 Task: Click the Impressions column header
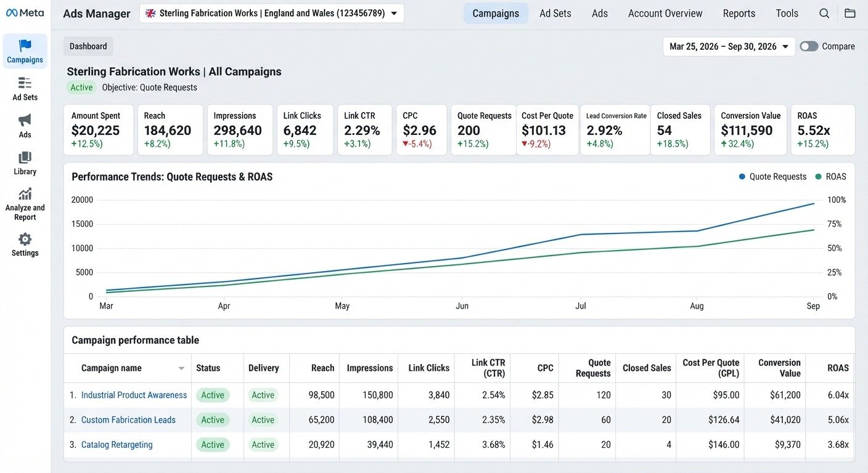point(370,368)
